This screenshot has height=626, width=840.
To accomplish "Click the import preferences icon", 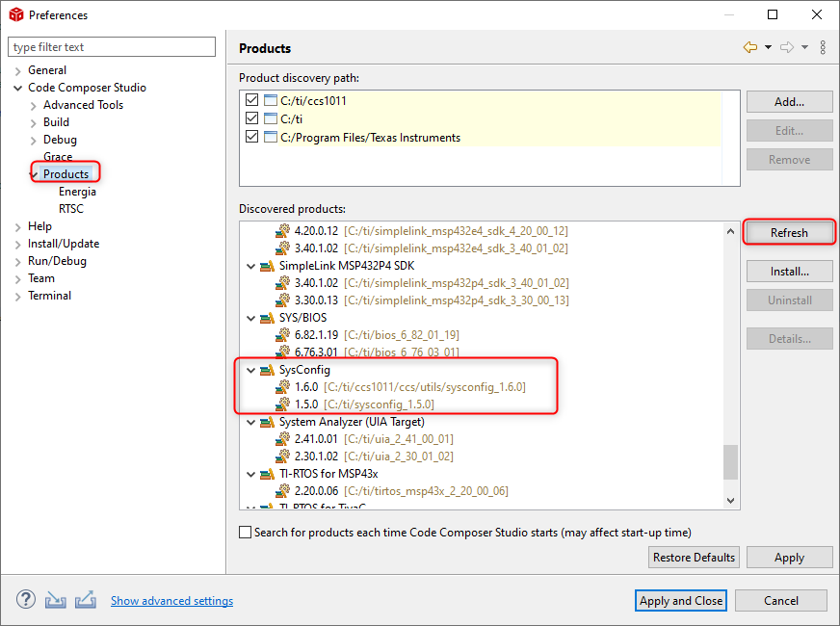I will (x=55, y=599).
